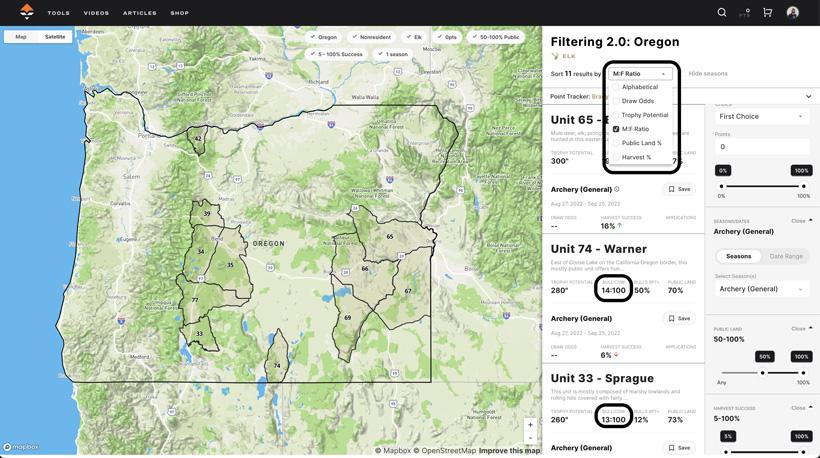
Task: Uncheck the M:F Ratio sort option
Action: pyautogui.click(x=616, y=129)
